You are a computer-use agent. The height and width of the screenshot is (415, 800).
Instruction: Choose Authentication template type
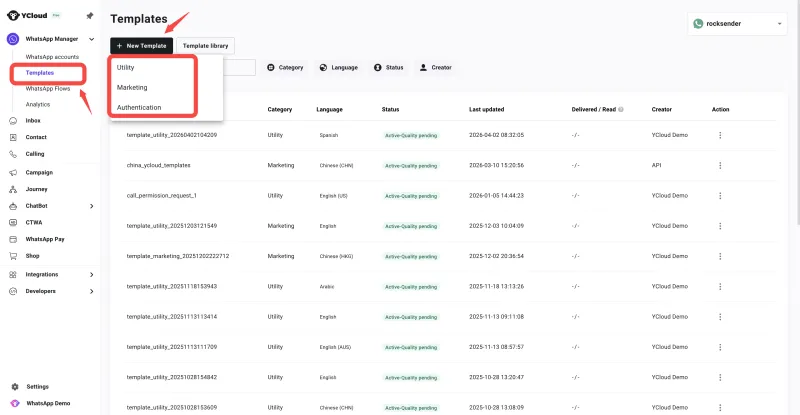tap(139, 107)
